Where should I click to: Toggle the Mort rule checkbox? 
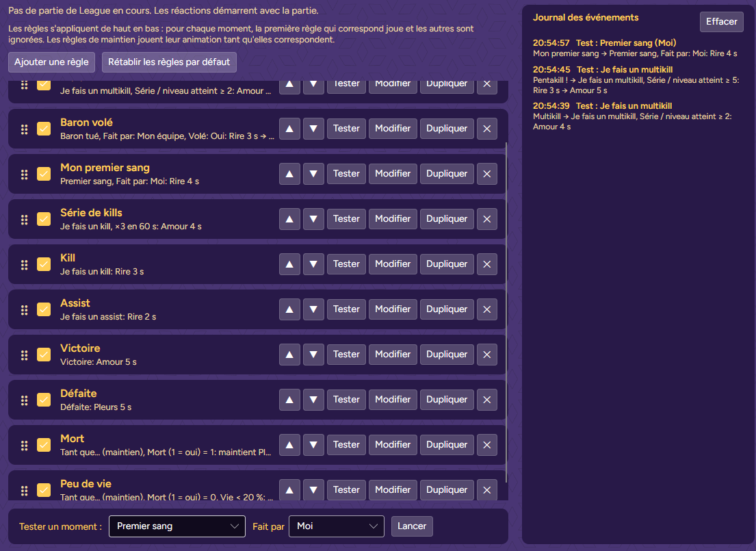tap(44, 445)
